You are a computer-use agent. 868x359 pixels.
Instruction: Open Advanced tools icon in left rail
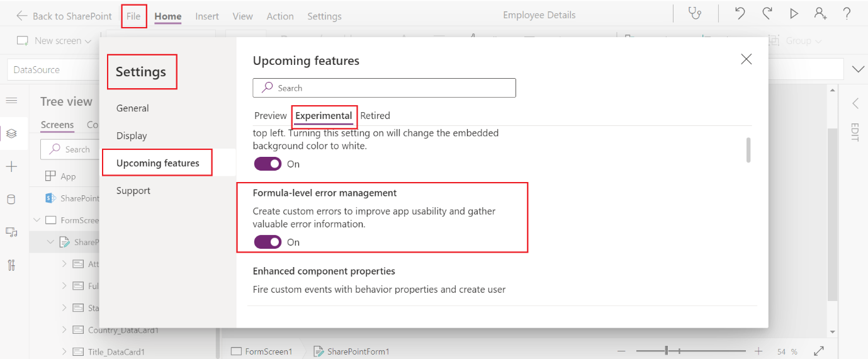click(x=11, y=265)
